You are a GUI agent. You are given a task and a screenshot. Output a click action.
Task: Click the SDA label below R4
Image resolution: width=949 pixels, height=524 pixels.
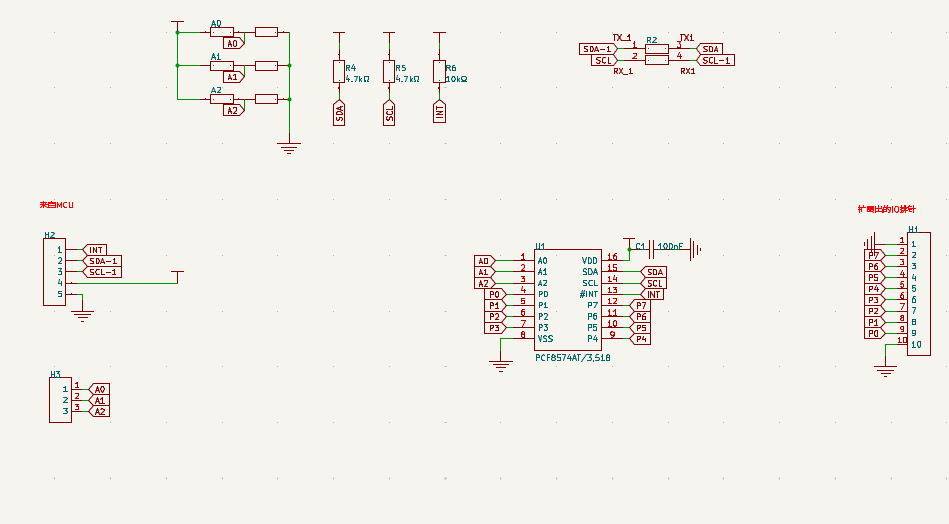click(x=339, y=113)
